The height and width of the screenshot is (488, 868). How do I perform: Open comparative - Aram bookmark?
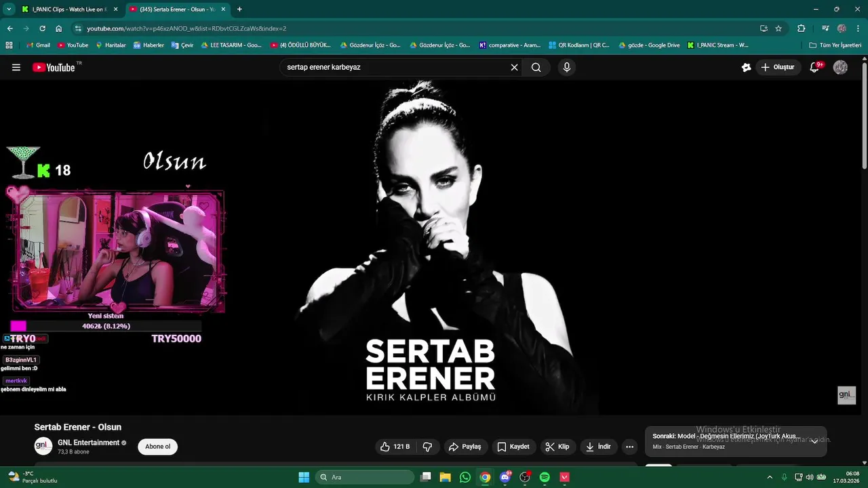[510, 45]
